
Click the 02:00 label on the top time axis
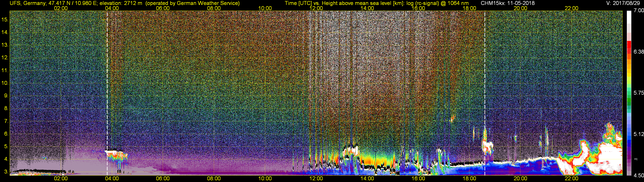coord(61,8)
